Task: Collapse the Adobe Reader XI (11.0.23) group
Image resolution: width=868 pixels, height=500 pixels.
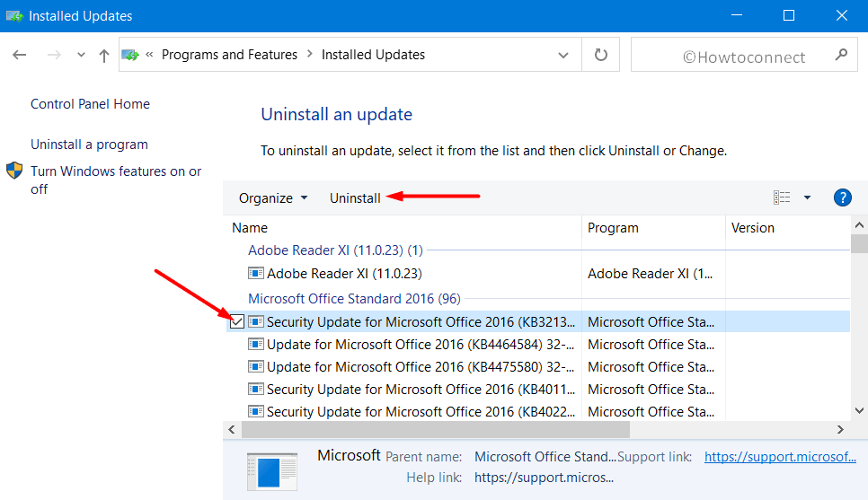Action: pos(335,250)
